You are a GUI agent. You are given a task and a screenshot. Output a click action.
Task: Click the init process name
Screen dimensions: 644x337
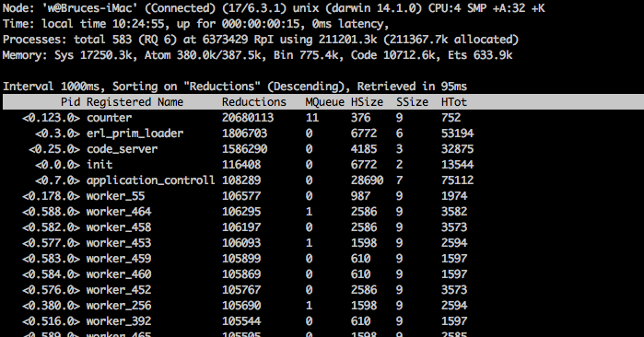tap(100, 165)
